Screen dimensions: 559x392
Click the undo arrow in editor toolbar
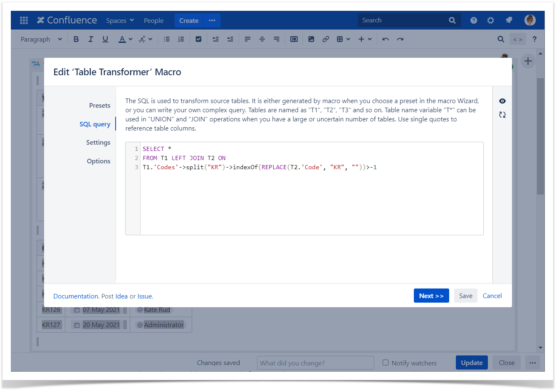click(x=386, y=39)
